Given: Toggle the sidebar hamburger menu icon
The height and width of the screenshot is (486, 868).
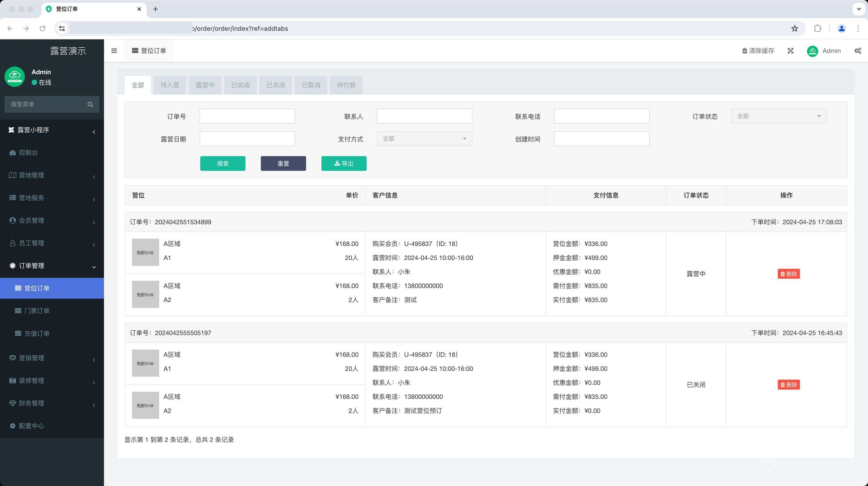Looking at the screenshot, I should (x=114, y=51).
